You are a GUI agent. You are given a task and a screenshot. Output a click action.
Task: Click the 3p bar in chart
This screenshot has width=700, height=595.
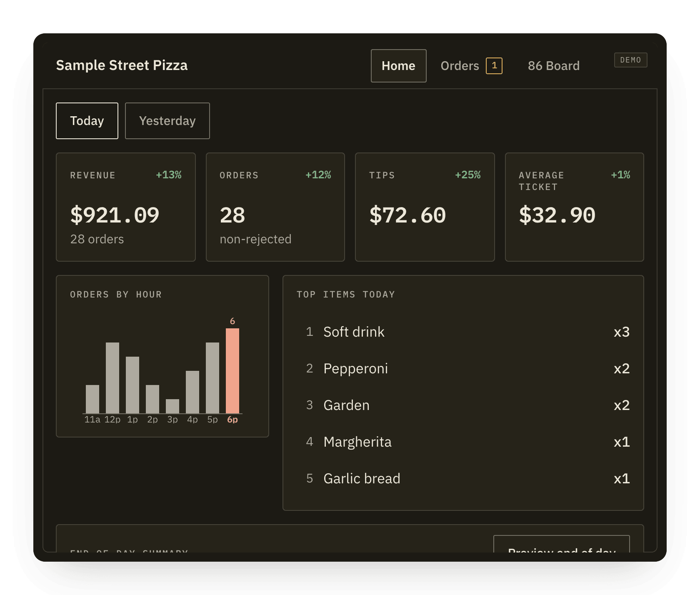click(x=172, y=406)
